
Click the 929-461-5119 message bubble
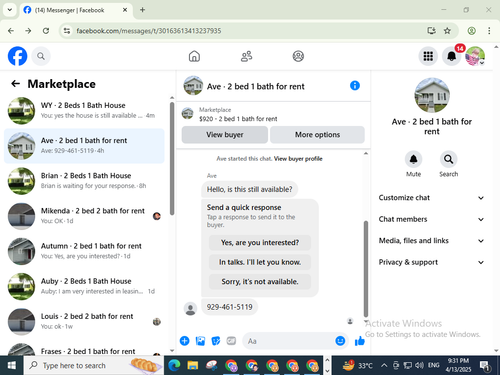click(229, 307)
